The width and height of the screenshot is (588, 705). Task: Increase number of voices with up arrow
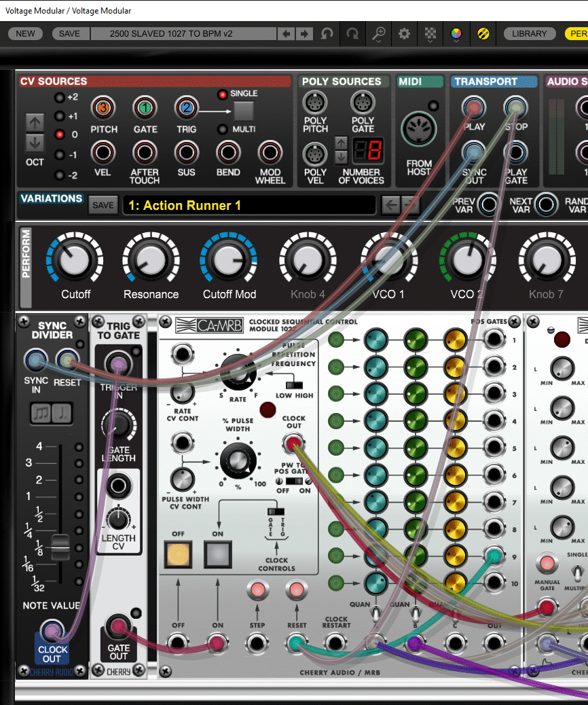[342, 143]
